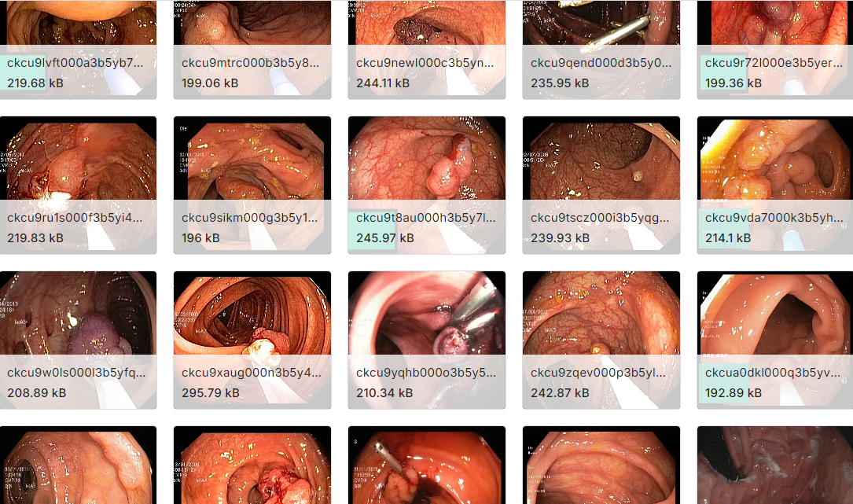This screenshot has height=504, width=853.
Task: Select the ckcu9qend000d3b5y0 thumbnail
Action: [601, 49]
